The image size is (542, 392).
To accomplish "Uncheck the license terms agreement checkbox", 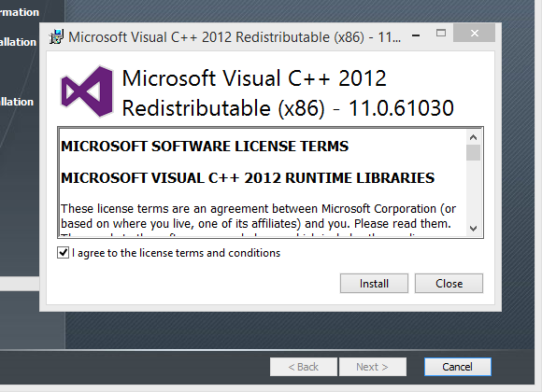I will (63, 253).
